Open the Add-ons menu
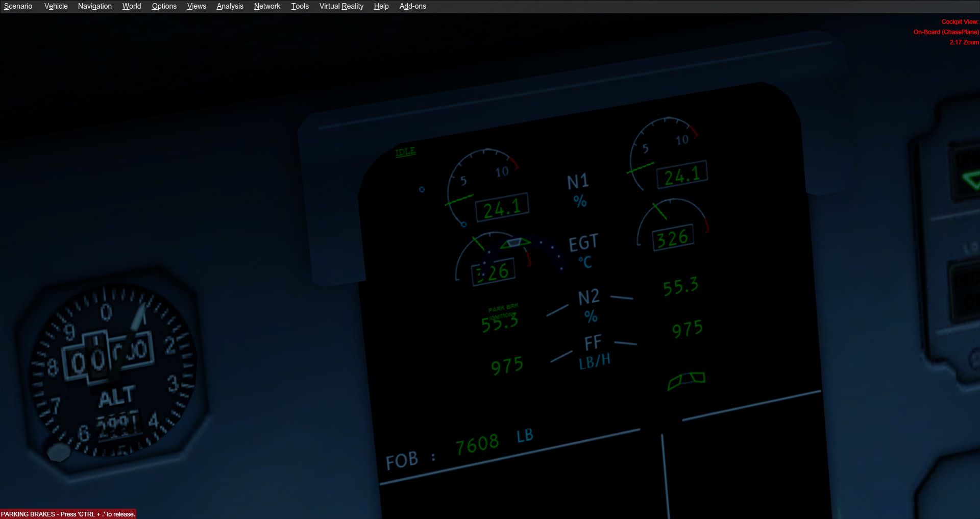The image size is (980, 519). [412, 6]
